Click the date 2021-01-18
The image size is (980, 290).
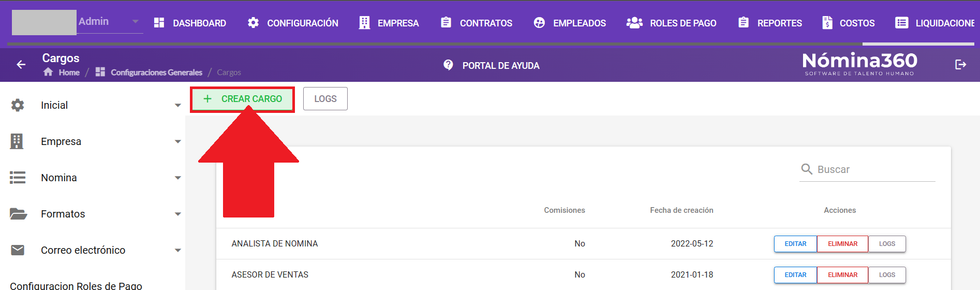click(x=692, y=275)
